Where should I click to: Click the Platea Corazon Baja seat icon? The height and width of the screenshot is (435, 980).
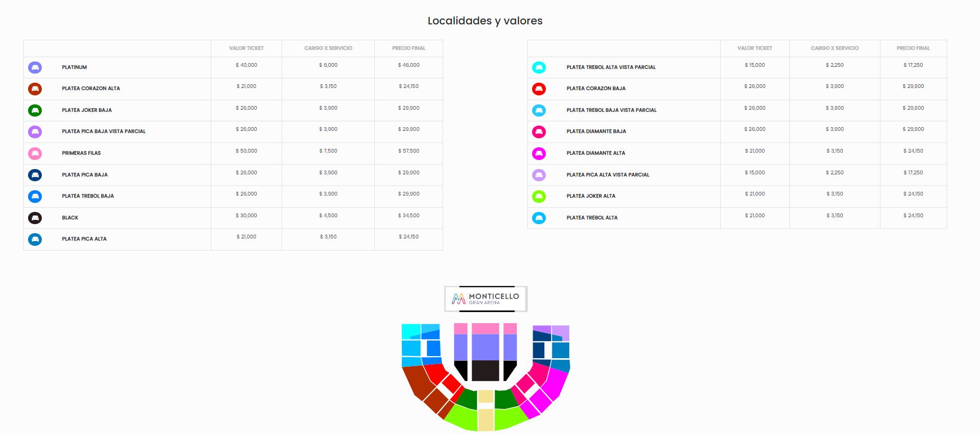(x=538, y=88)
